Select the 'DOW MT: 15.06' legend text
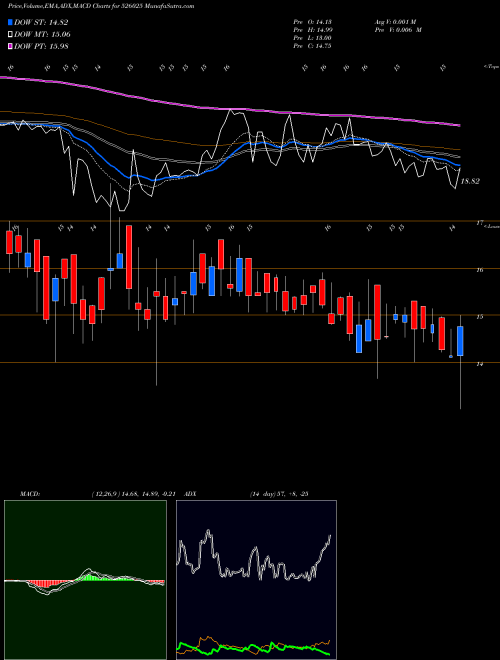This screenshot has width=500, height=660. [x=42, y=35]
